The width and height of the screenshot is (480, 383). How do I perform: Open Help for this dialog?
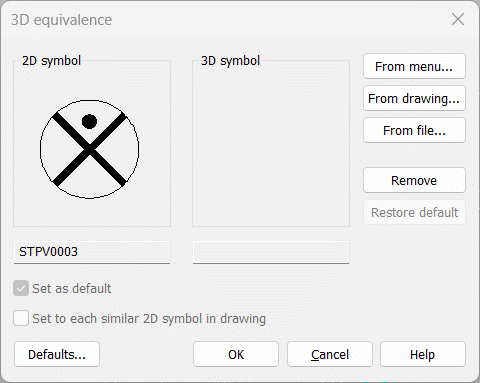click(423, 354)
